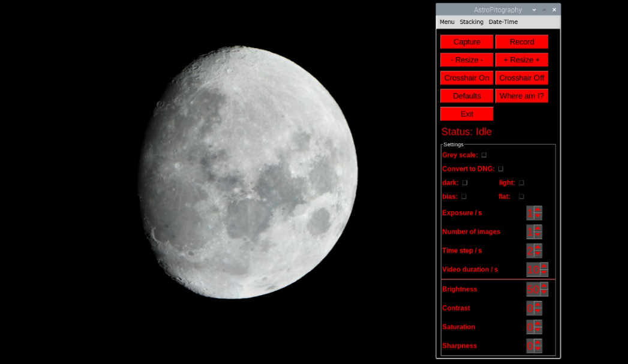
Task: Start a Record session
Action: tap(521, 41)
